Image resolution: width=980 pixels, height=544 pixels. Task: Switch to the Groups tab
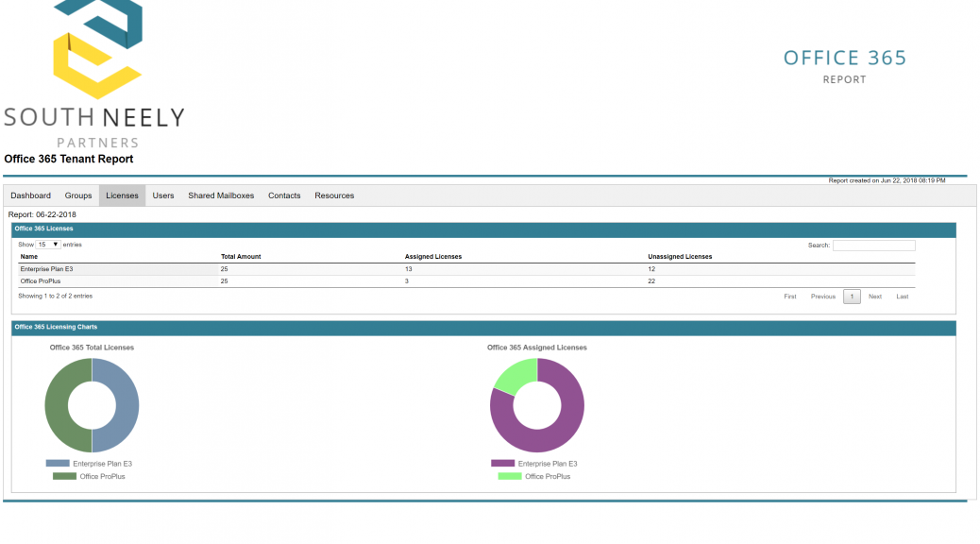[x=78, y=195]
